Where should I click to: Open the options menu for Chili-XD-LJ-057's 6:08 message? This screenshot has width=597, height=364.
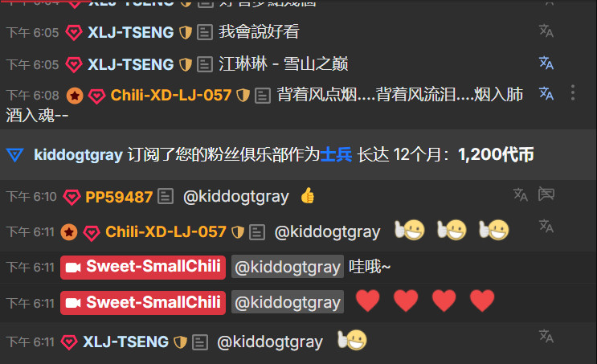pyautogui.click(x=573, y=92)
